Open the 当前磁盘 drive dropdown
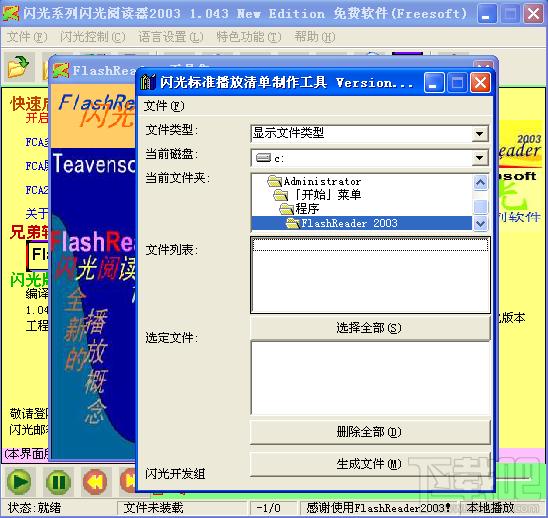 (480, 158)
